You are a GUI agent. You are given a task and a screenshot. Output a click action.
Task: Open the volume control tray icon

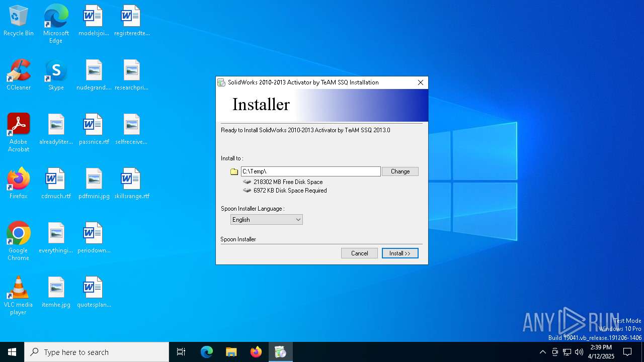coord(579,352)
